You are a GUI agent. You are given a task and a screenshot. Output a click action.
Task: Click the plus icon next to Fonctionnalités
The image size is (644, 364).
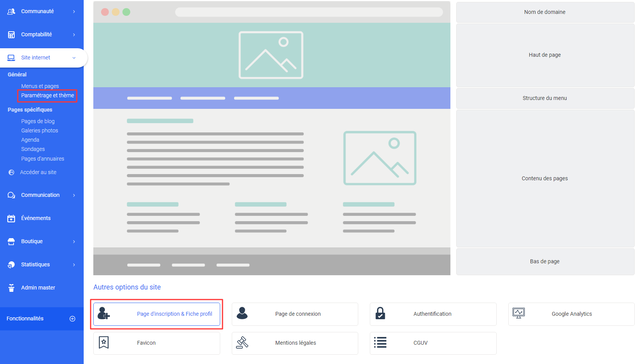pyautogui.click(x=72, y=319)
